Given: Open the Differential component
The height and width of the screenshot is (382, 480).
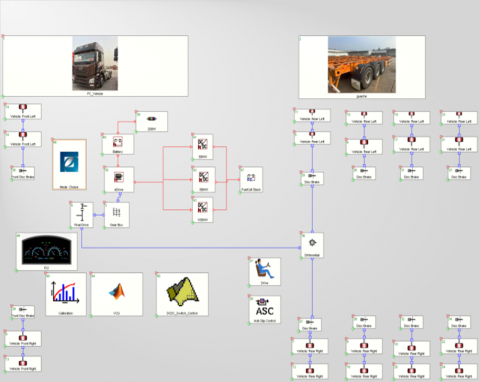Looking at the screenshot, I should [x=312, y=245].
